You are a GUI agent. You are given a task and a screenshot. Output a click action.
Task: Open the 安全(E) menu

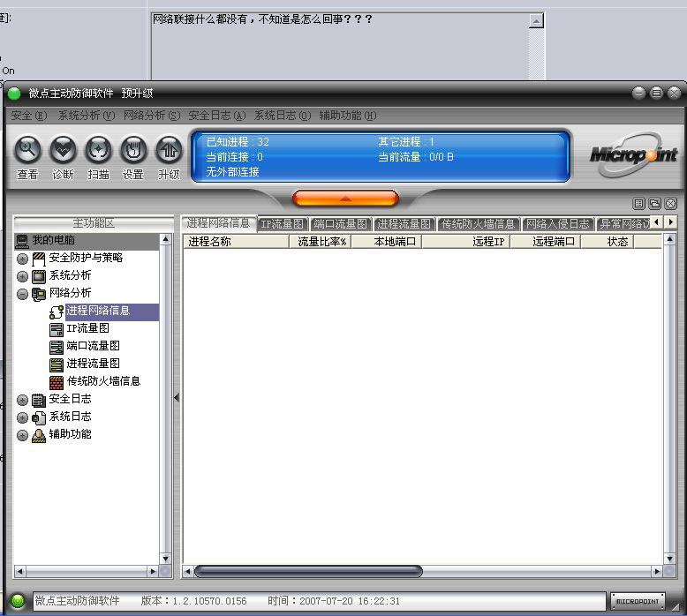(x=29, y=116)
